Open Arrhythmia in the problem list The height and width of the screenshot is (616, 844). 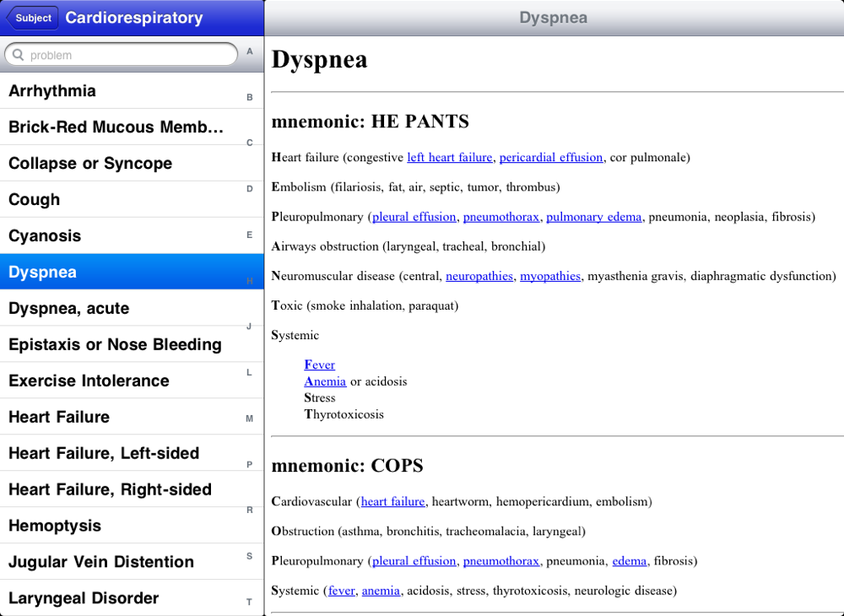[x=132, y=91]
